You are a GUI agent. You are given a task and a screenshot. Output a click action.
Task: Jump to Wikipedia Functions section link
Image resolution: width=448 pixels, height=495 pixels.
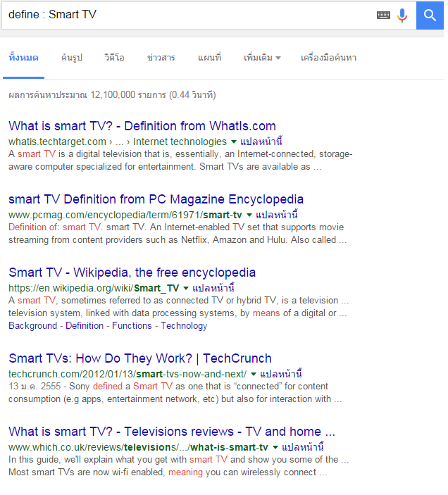132,325
